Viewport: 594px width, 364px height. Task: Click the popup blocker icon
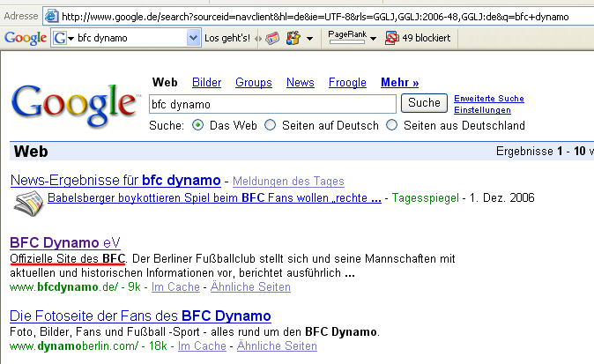pyautogui.click(x=391, y=38)
